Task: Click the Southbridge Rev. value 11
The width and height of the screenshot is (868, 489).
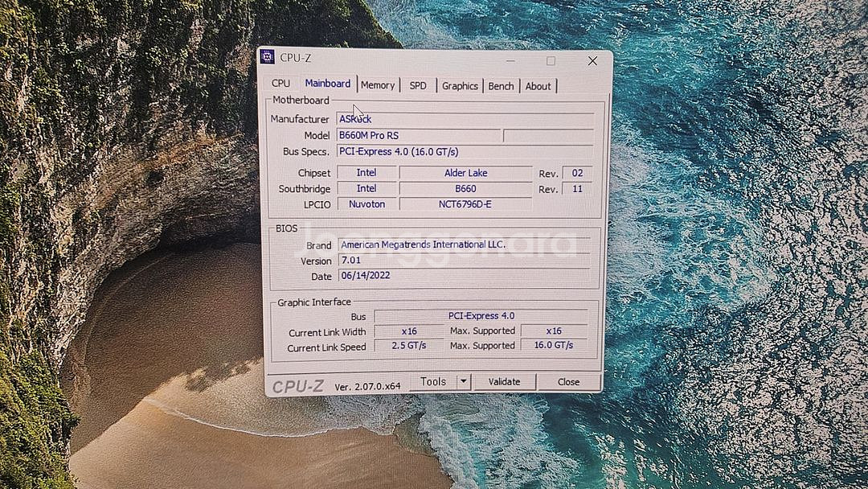Action: (x=577, y=189)
